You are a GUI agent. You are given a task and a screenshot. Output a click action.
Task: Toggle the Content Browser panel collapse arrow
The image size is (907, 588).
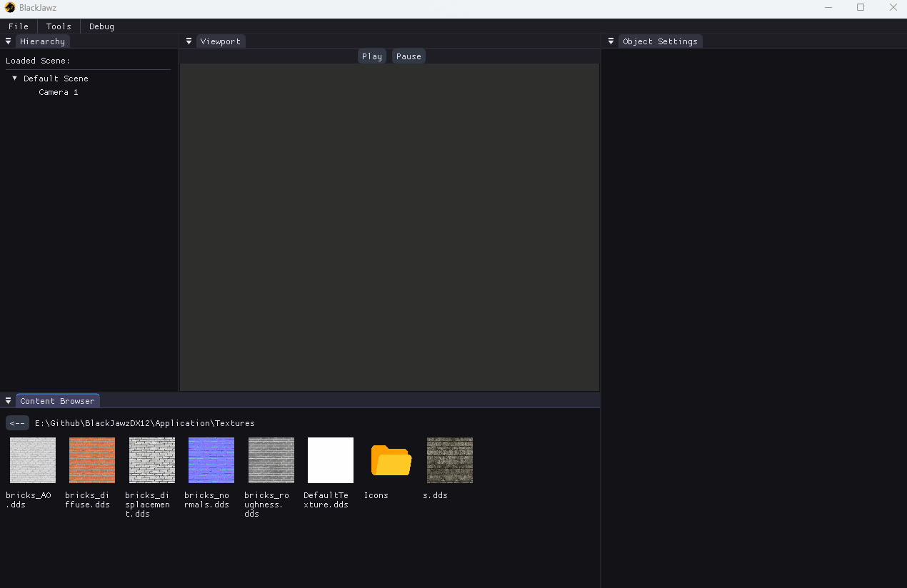tap(9, 401)
